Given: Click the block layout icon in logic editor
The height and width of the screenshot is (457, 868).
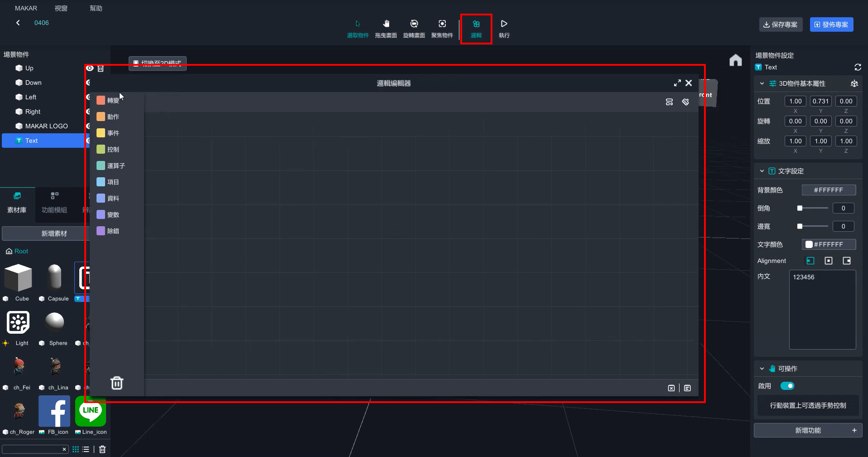Looking at the screenshot, I should pyautogui.click(x=669, y=102).
